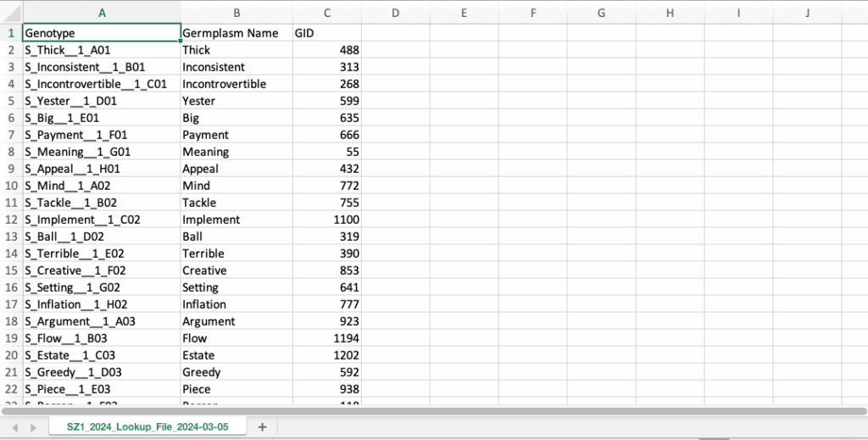Select the row 1 header

point(10,33)
